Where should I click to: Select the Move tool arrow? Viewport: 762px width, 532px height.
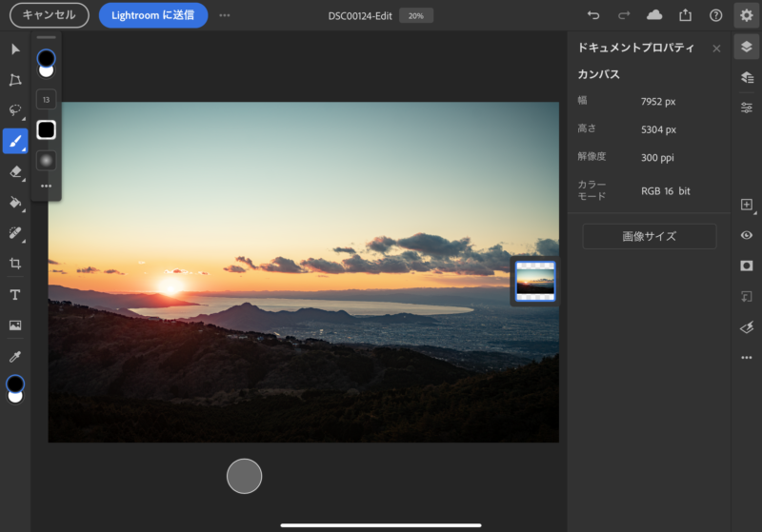(15, 49)
